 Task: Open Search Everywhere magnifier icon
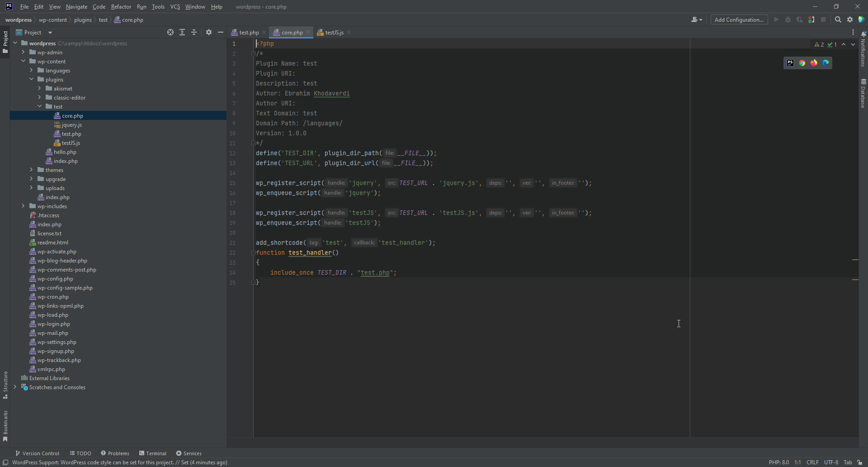(x=838, y=19)
